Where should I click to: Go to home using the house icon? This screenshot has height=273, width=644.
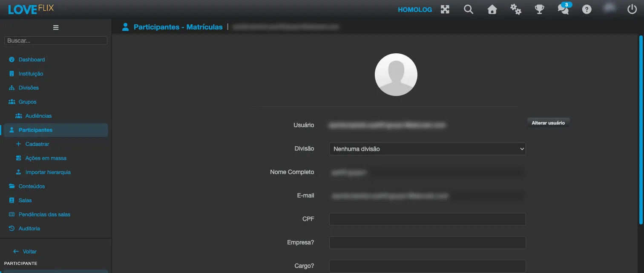[x=492, y=9]
